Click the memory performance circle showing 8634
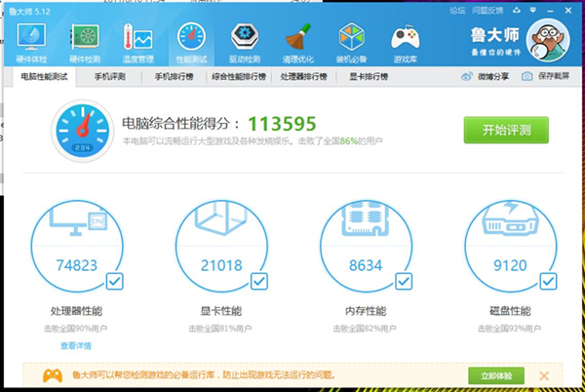585x392 pixels. (x=366, y=246)
